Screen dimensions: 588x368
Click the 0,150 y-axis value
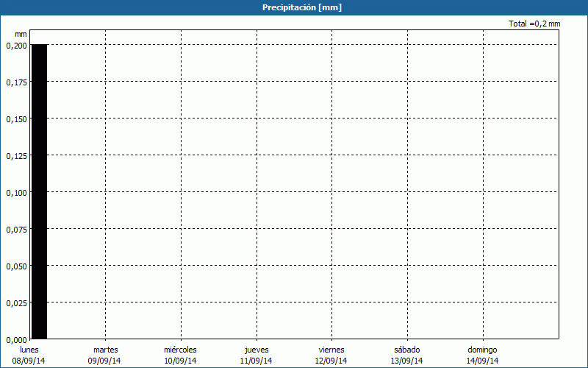point(16,119)
